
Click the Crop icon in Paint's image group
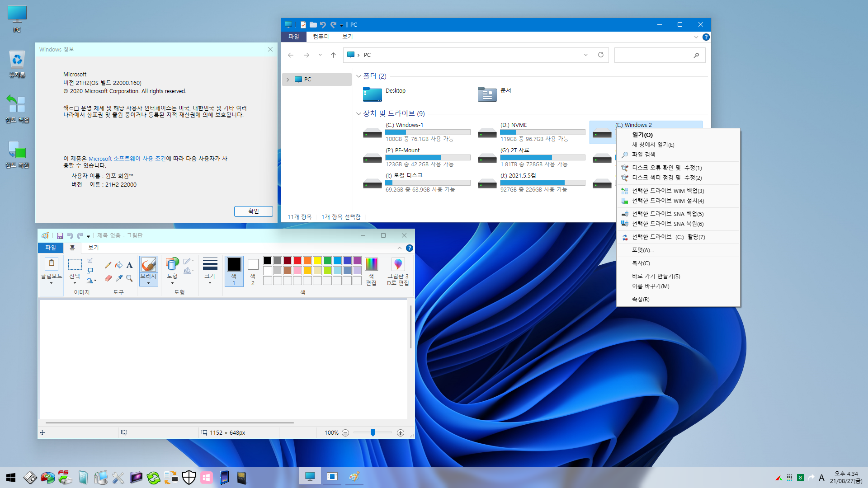(90, 261)
